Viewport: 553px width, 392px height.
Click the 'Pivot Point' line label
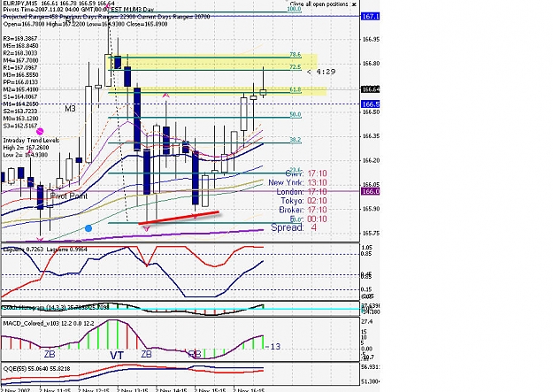69,196
